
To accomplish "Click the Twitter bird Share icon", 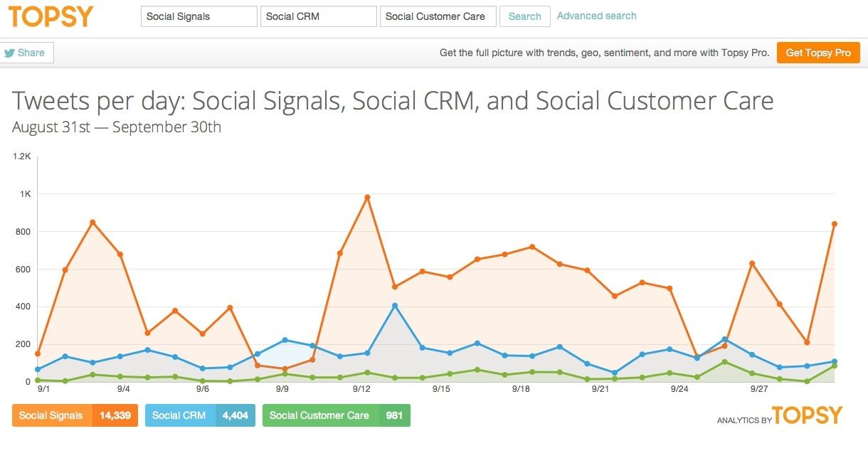I will (10, 53).
